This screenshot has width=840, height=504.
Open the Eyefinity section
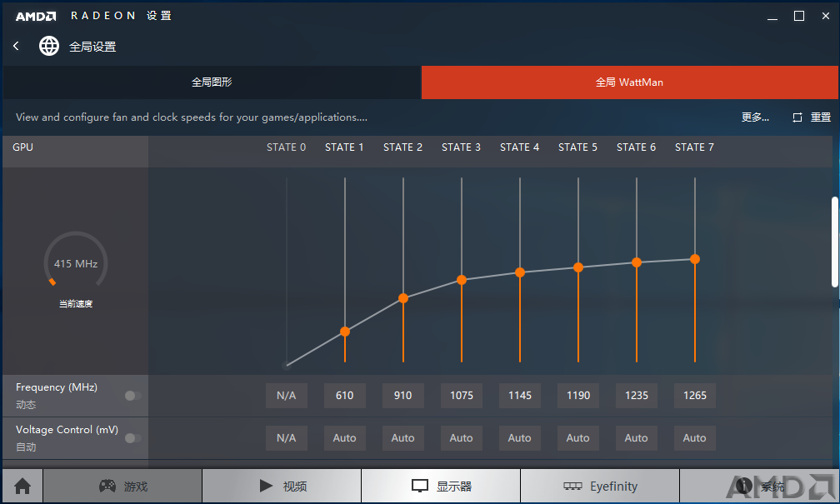tap(600, 486)
